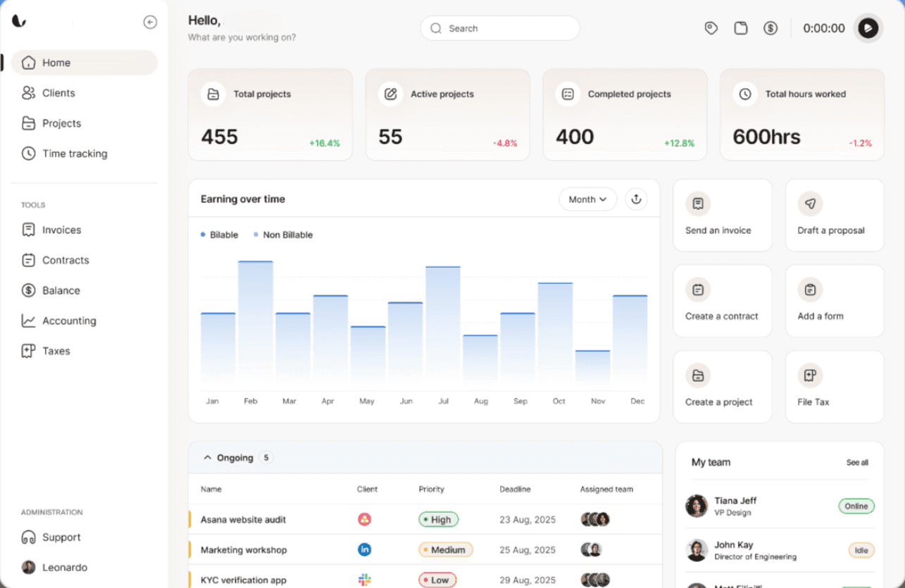This screenshot has height=588, width=905.
Task: Click the Active projects edit icon
Action: 391,94
